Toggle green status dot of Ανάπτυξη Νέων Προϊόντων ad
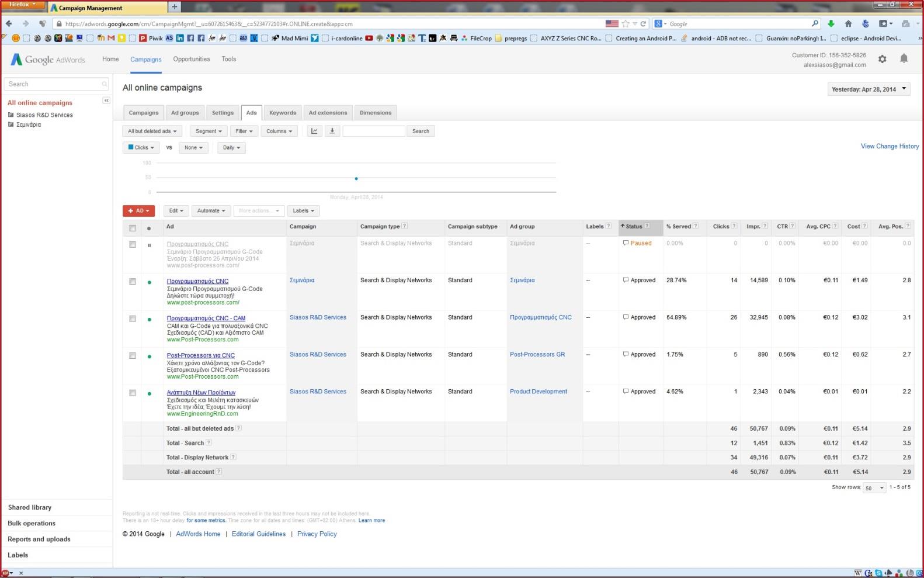This screenshot has height=578, width=924. [150, 394]
